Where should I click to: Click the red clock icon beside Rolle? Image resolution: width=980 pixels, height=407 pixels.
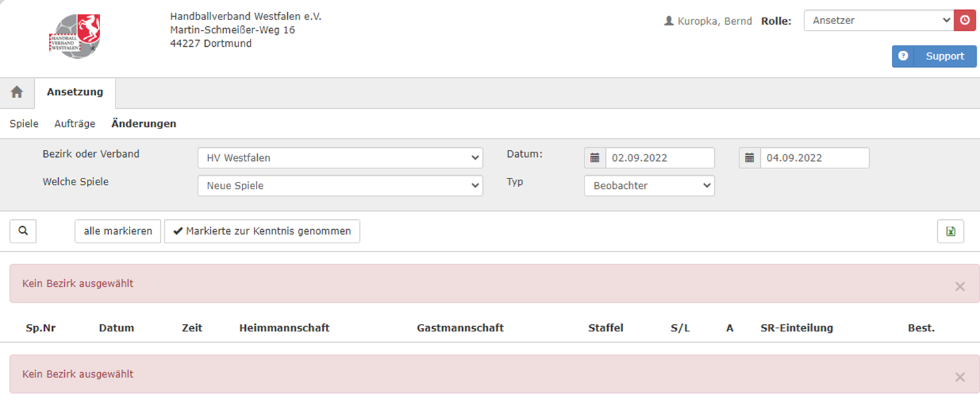coord(965,21)
